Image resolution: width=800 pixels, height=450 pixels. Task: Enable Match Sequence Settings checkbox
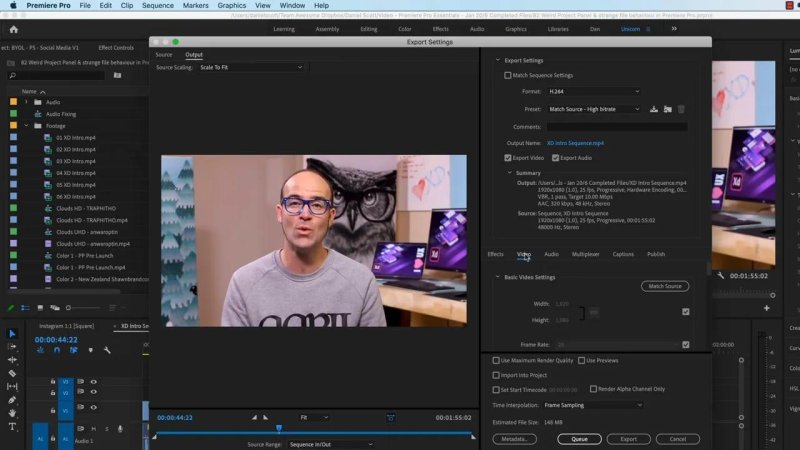[508, 76]
